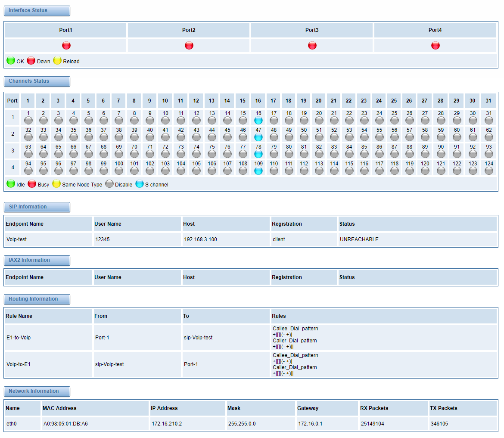The image size is (504, 438).
Task: Click the Port1 column header
Action: point(65,30)
